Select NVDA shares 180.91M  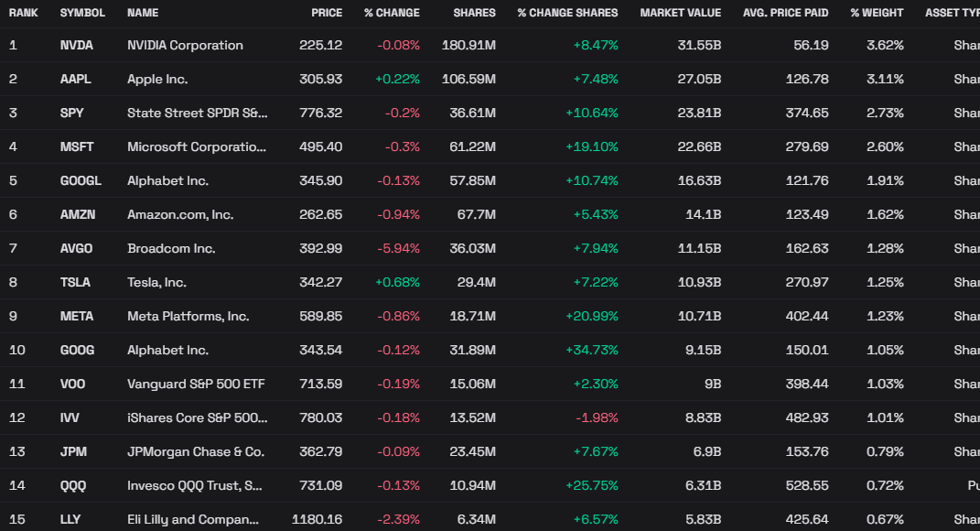(x=468, y=45)
